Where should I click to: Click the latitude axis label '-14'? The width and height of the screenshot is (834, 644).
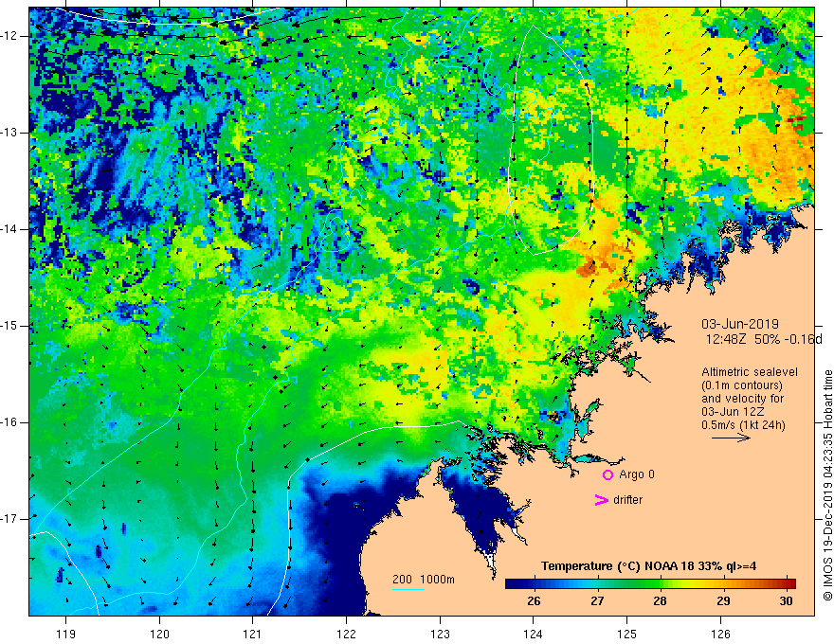[x=10, y=229]
